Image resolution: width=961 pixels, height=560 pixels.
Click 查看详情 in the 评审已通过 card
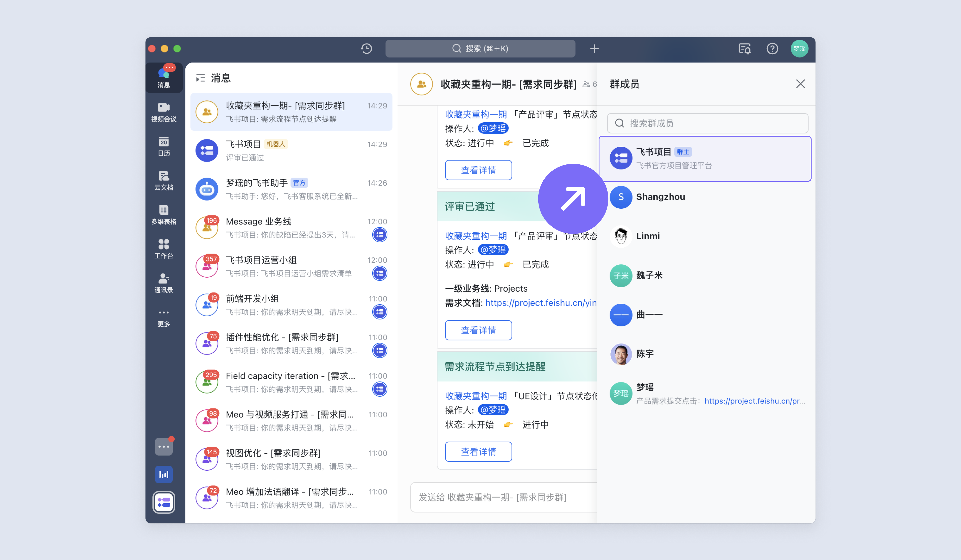[x=478, y=330]
